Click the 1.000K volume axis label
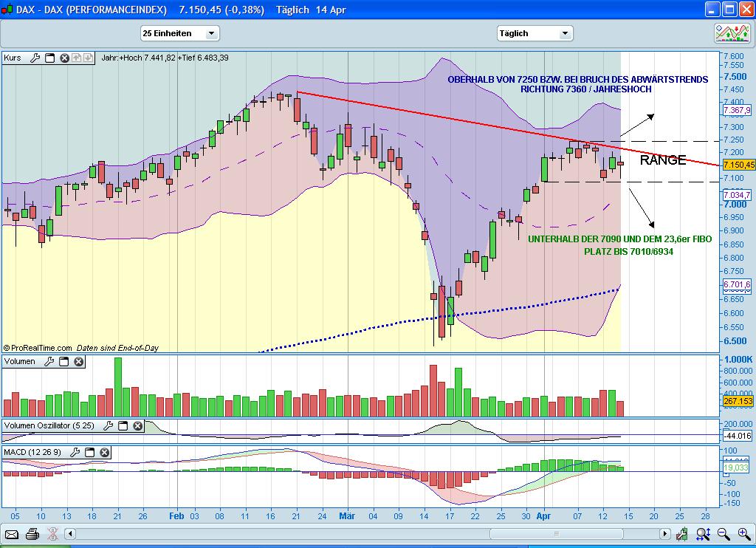 click(738, 360)
